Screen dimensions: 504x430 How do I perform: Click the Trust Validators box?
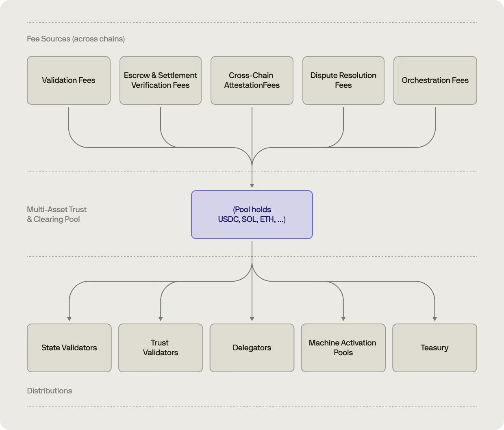160,347
